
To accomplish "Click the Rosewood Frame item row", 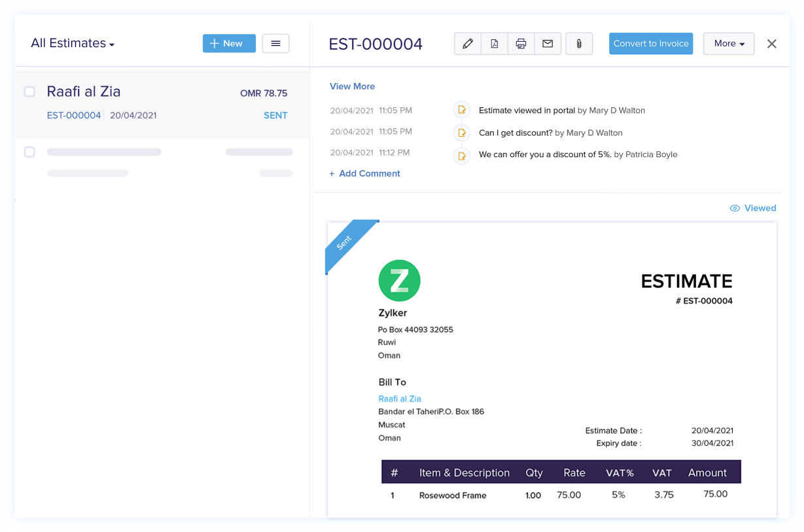I will pos(561,495).
